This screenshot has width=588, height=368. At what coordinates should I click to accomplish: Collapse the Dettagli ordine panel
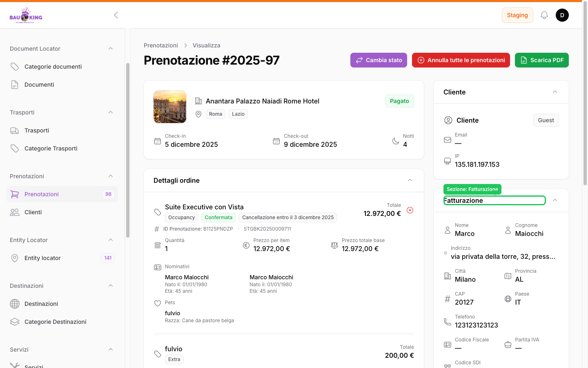pos(410,180)
